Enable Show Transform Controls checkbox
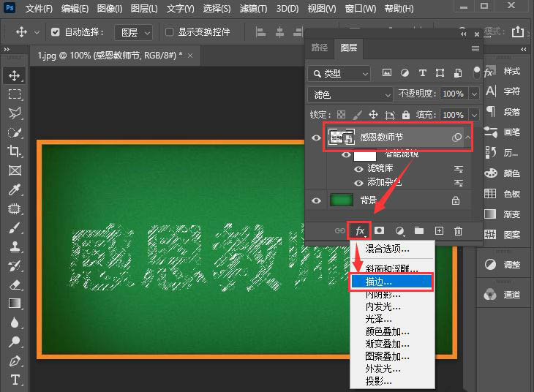Viewport: 534px width, 392px height. click(169, 32)
